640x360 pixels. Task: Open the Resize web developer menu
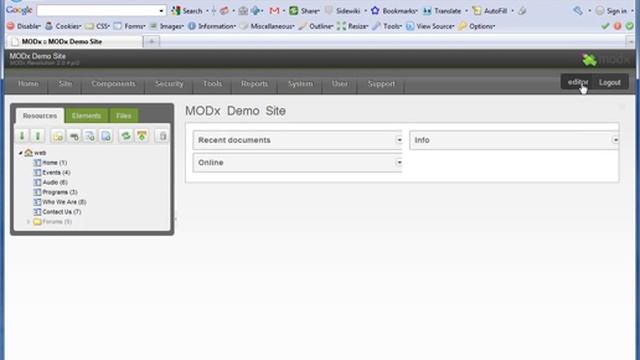[353, 26]
